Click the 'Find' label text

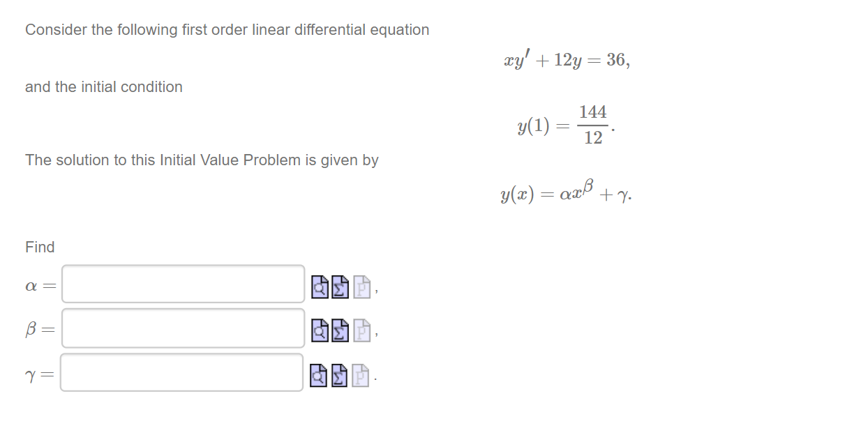point(40,247)
